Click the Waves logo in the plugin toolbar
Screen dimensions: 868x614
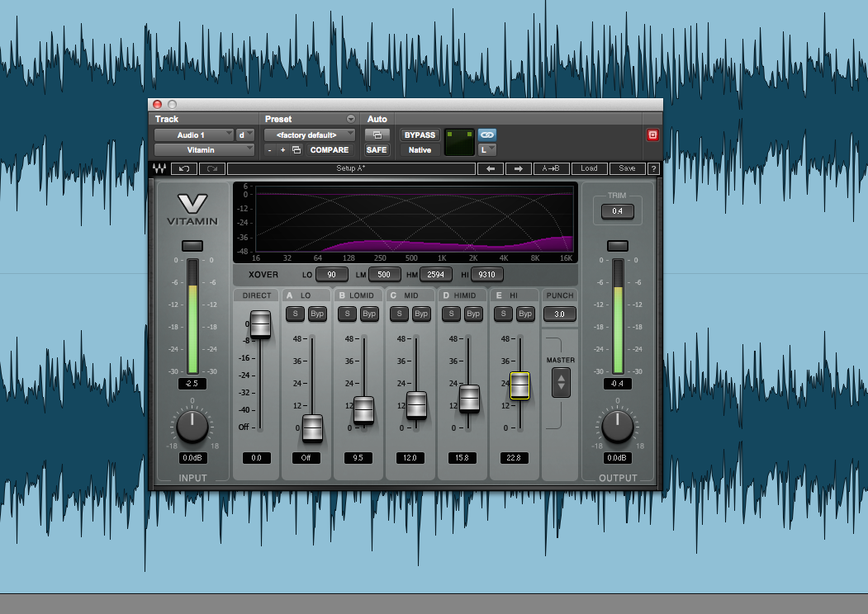point(159,168)
